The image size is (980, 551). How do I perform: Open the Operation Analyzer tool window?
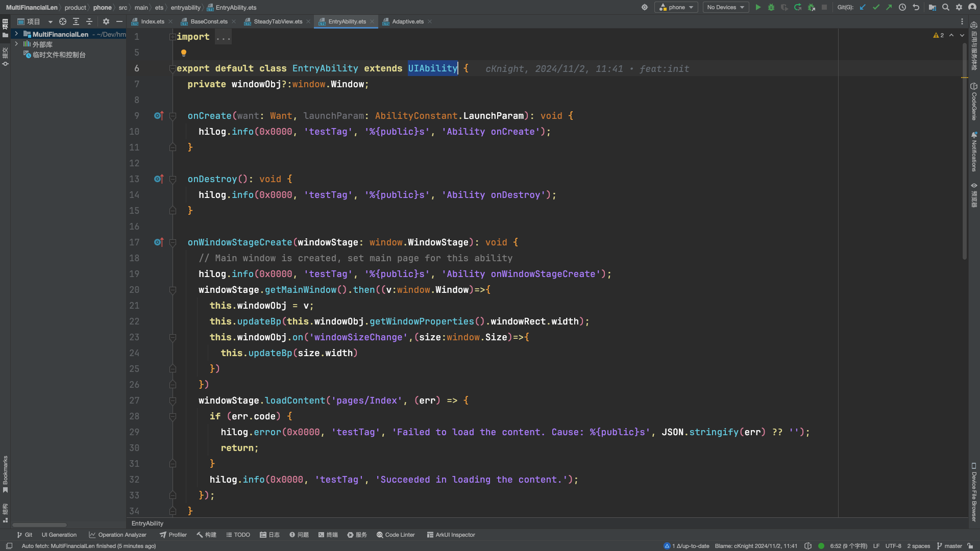(117, 535)
